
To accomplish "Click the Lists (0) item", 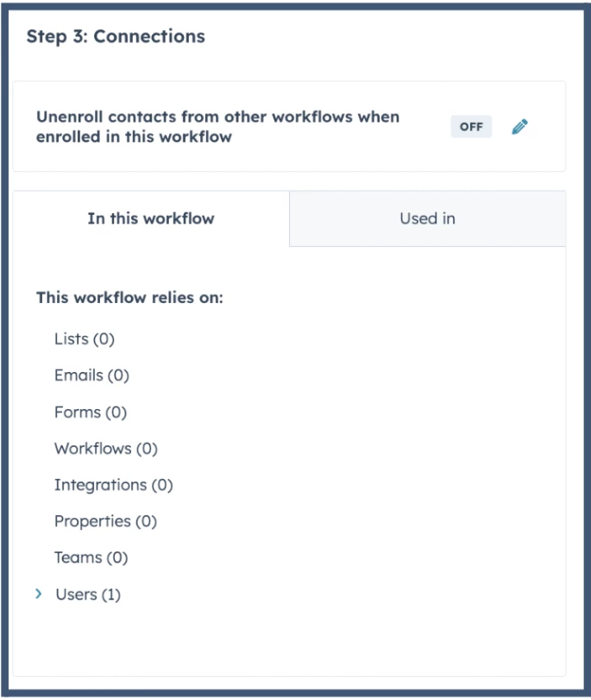I will tap(84, 339).
